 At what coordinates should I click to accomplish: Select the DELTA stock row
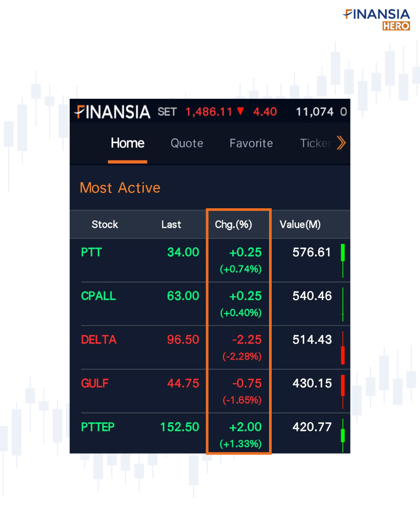click(x=98, y=340)
